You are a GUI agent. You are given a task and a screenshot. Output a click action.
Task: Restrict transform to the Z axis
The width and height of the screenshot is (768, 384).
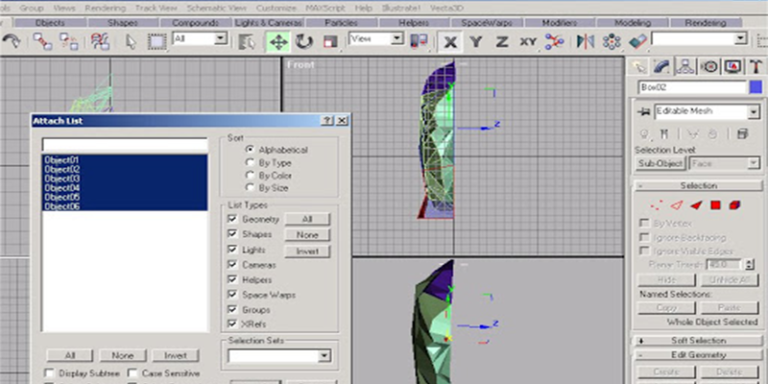(501, 42)
